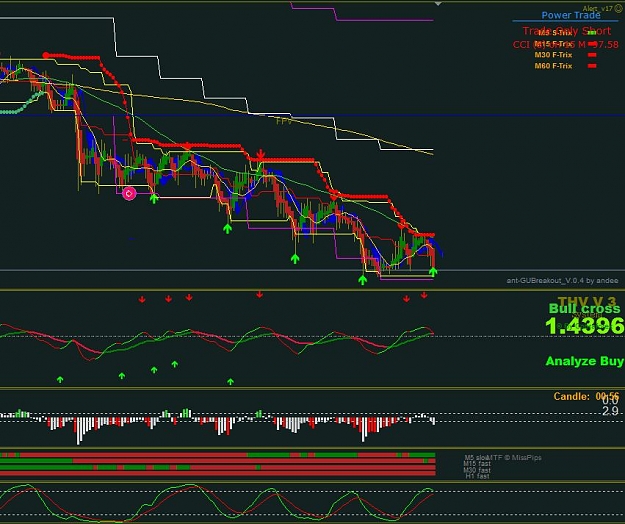
Task: Click the red down arrow on the price chart
Action: point(261,154)
